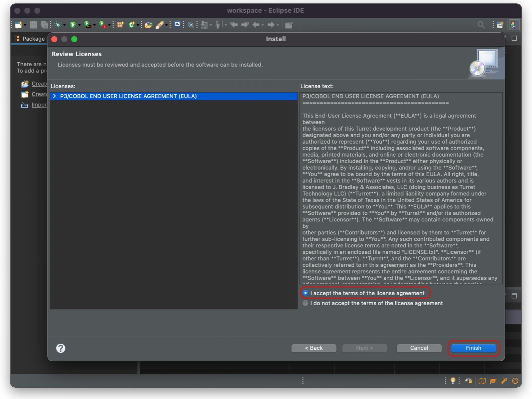Click the New Java Class icon
Viewport: 532px width, 399px height.
(x=132, y=25)
